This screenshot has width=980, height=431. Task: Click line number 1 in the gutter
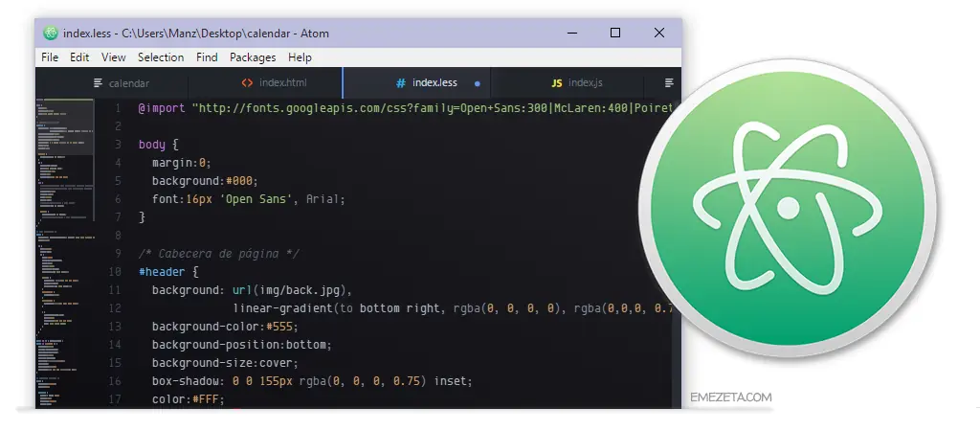pos(117,108)
